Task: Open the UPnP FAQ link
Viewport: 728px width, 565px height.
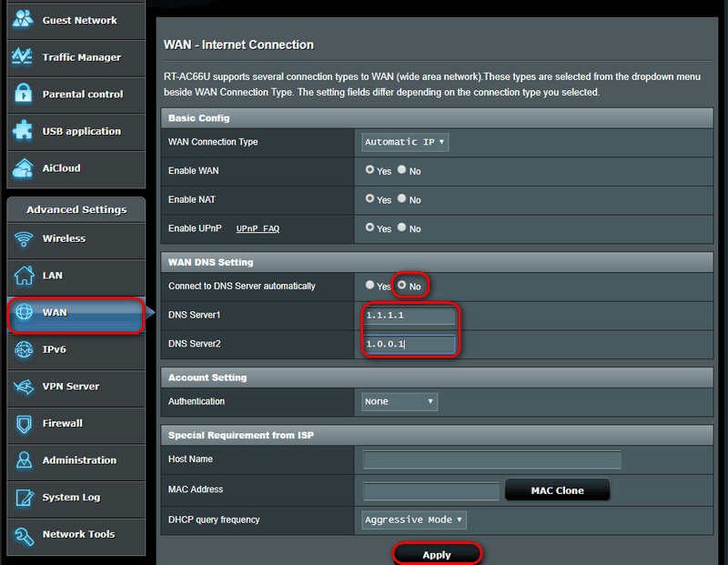Action: pyautogui.click(x=258, y=229)
